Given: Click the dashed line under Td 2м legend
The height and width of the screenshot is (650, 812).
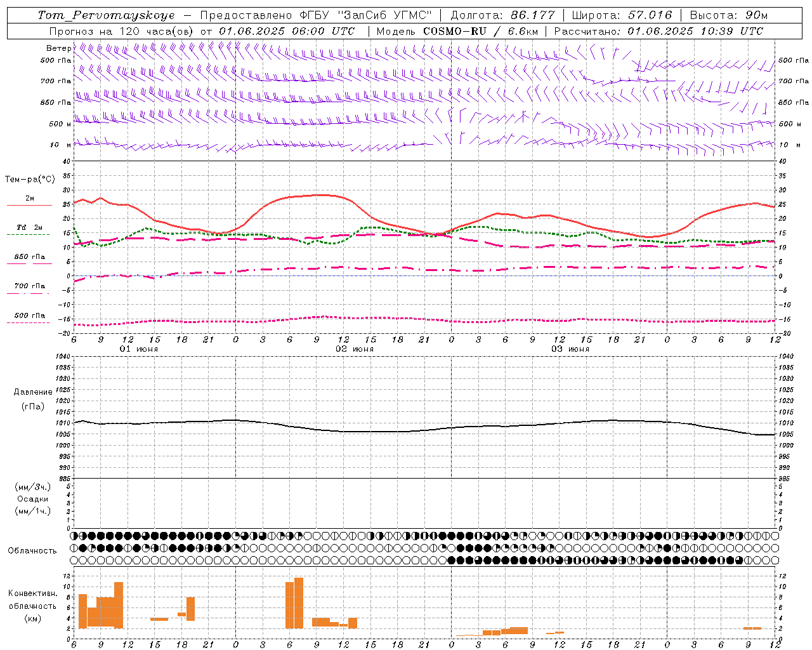Looking at the screenshot, I should click(x=28, y=235).
